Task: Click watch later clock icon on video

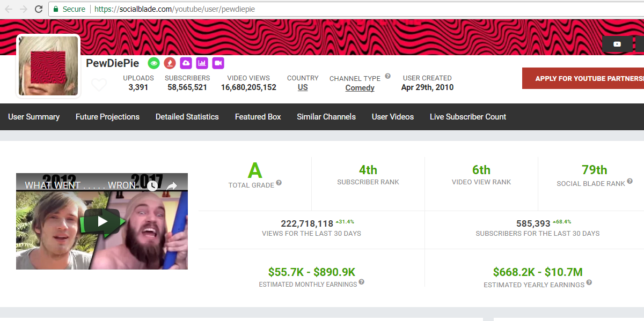Action: tap(152, 186)
